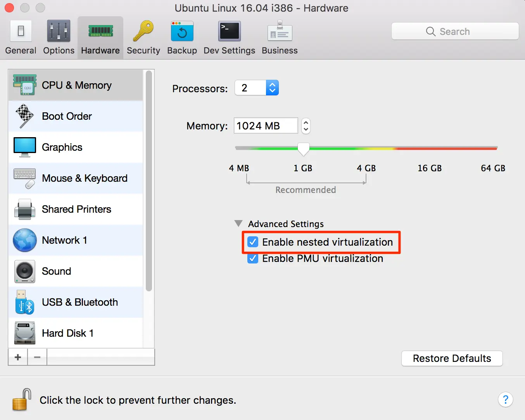
Task: Click the Memory stepper arrows
Action: pos(306,126)
